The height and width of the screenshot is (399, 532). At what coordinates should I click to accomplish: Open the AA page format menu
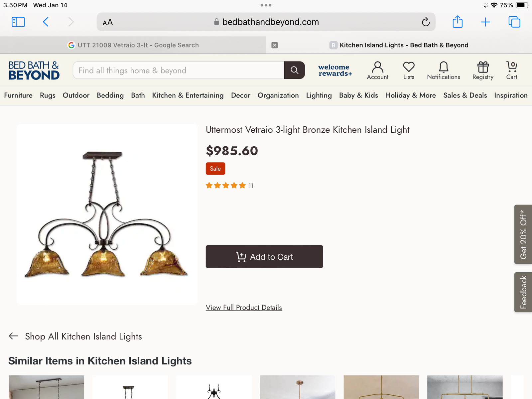pos(108,22)
